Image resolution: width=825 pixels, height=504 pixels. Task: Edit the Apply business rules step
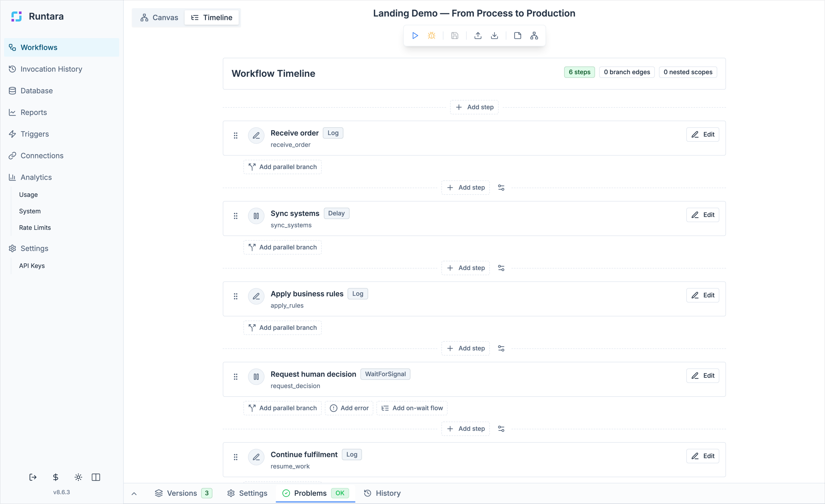(703, 295)
